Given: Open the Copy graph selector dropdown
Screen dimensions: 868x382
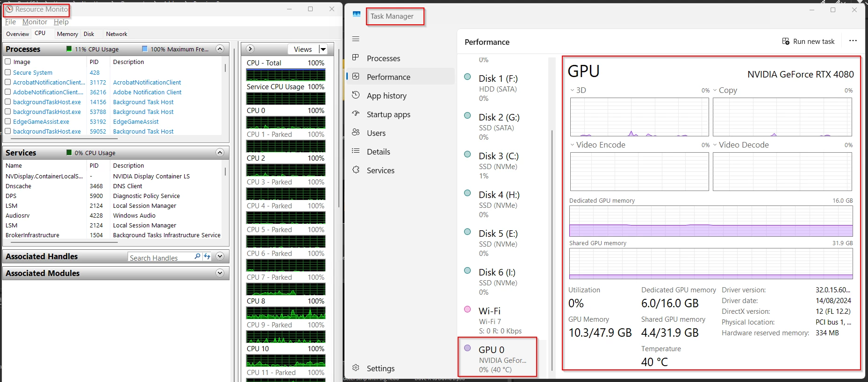Looking at the screenshot, I should pyautogui.click(x=715, y=90).
